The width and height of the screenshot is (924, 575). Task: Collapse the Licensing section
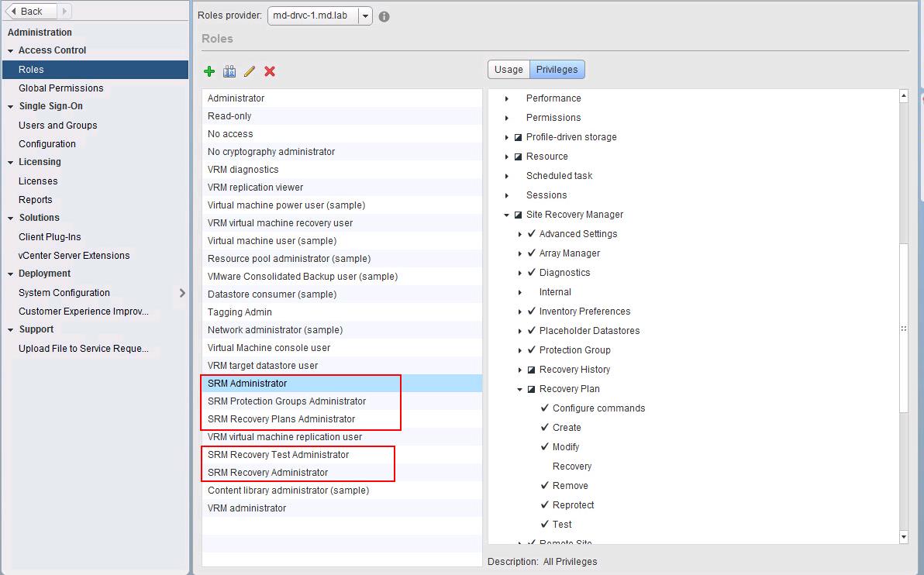[x=11, y=162]
